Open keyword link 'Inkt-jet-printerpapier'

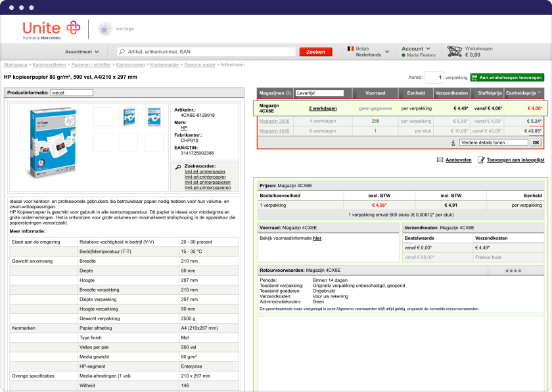(x=205, y=177)
